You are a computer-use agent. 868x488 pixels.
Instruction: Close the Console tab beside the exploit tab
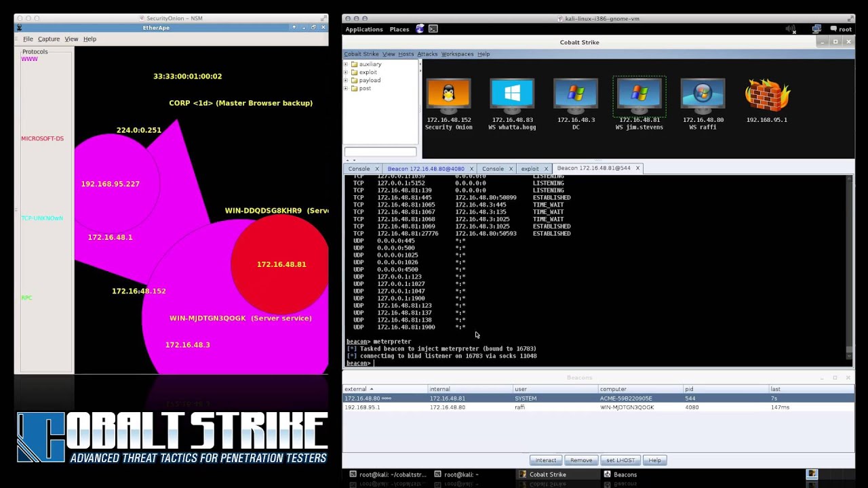[511, 169]
